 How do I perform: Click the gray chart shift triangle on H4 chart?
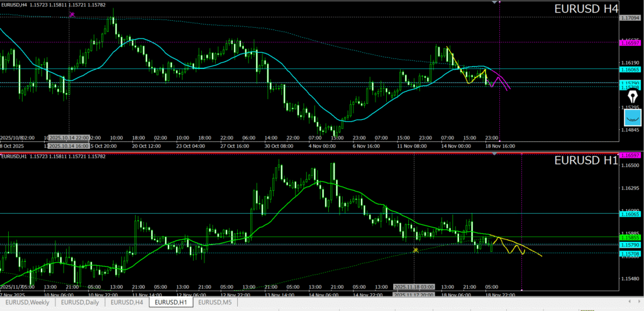point(496,3)
